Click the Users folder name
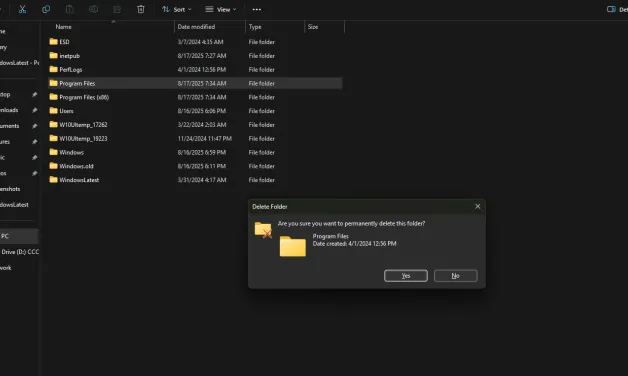 pos(66,111)
